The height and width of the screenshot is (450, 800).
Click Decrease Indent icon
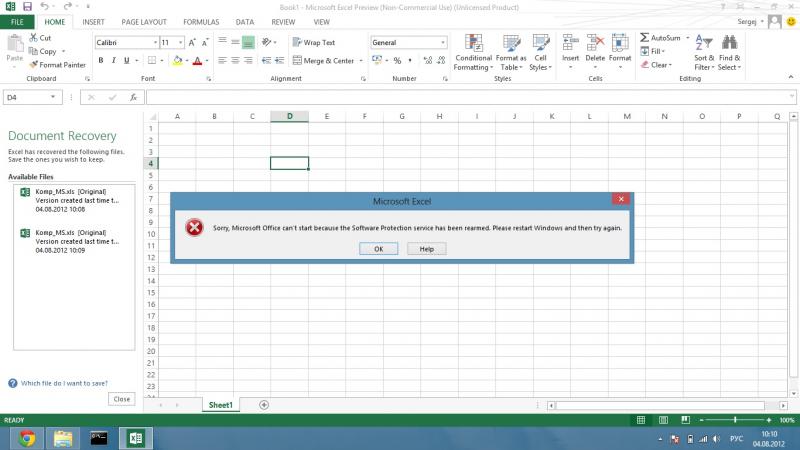point(266,60)
